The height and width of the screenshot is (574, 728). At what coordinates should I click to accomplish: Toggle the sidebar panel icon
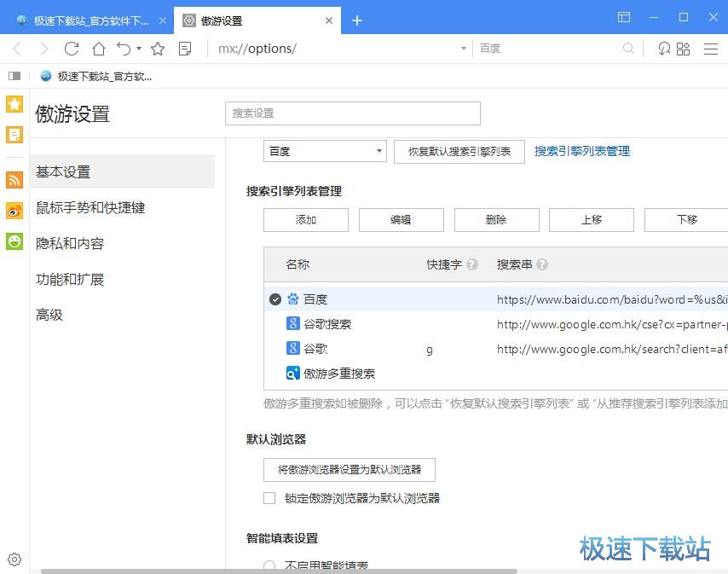pyautogui.click(x=14, y=76)
